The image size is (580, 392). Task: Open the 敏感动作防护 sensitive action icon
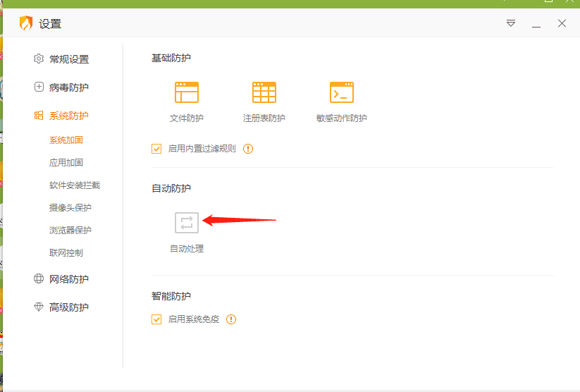342,93
